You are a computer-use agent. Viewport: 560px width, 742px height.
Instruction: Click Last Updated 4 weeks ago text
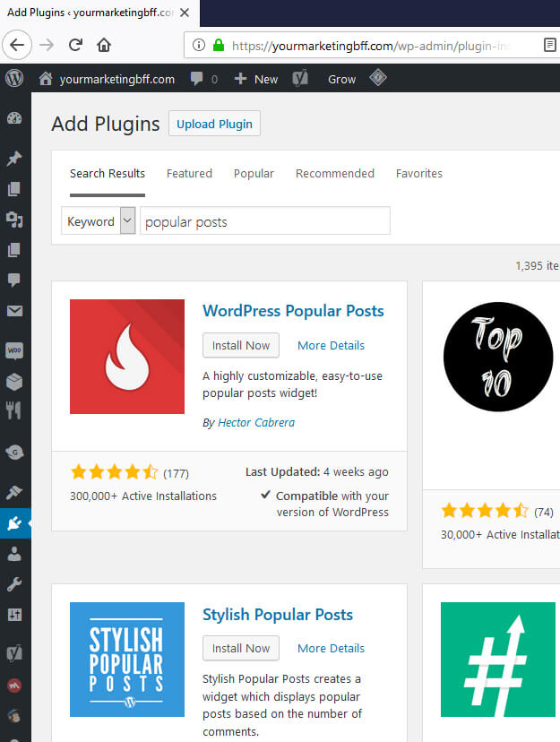point(317,471)
